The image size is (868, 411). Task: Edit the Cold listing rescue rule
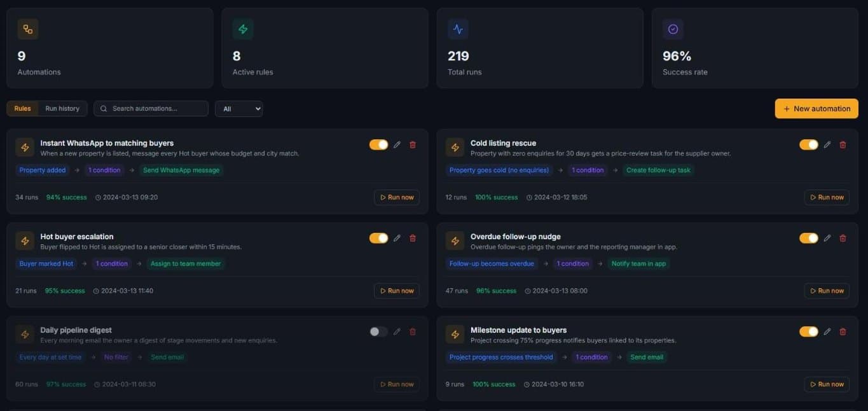827,144
